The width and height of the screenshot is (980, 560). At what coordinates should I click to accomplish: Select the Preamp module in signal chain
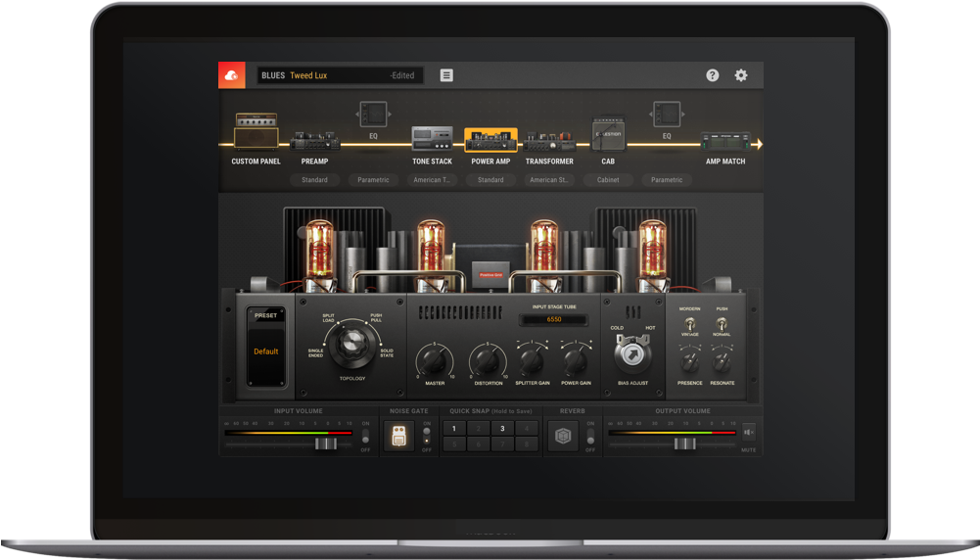coord(314,141)
